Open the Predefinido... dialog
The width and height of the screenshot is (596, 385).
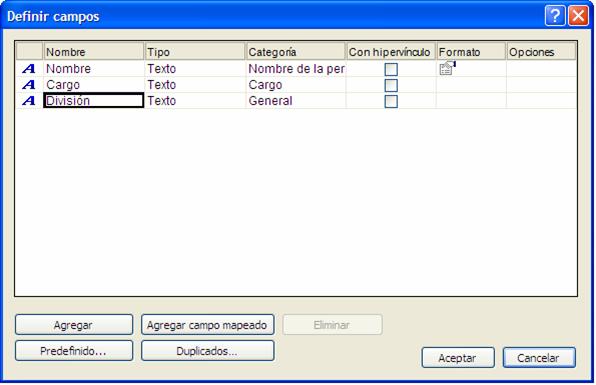(74, 351)
